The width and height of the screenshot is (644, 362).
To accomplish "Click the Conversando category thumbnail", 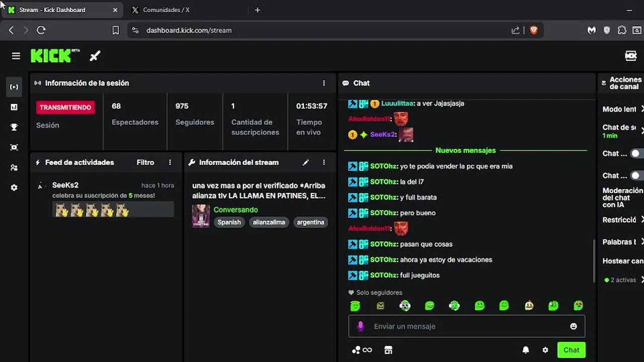I will (201, 216).
